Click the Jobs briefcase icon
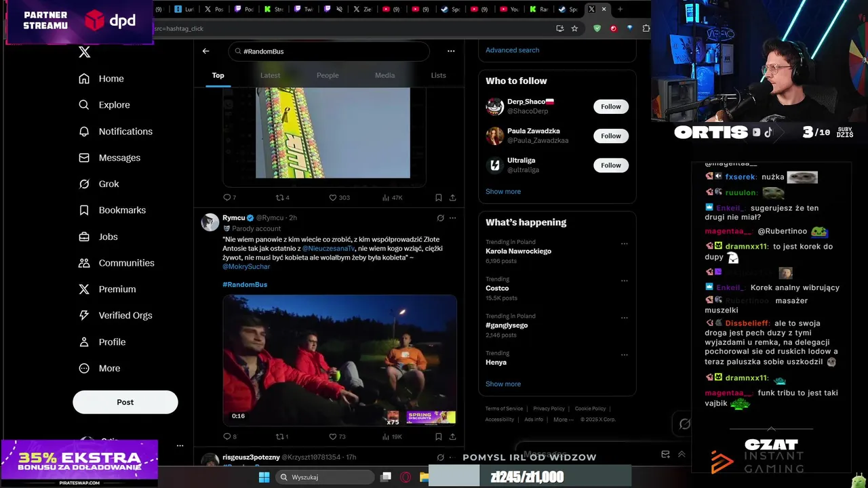This screenshot has width=868, height=488. tap(84, 237)
